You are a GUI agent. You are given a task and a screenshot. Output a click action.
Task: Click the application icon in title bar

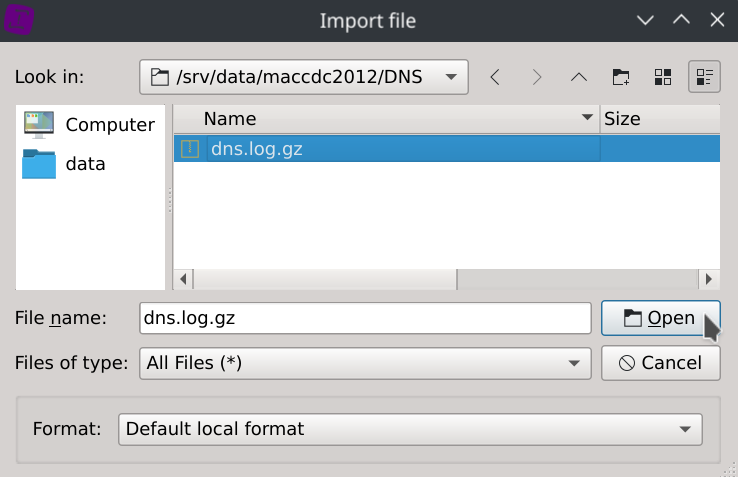[x=20, y=20]
